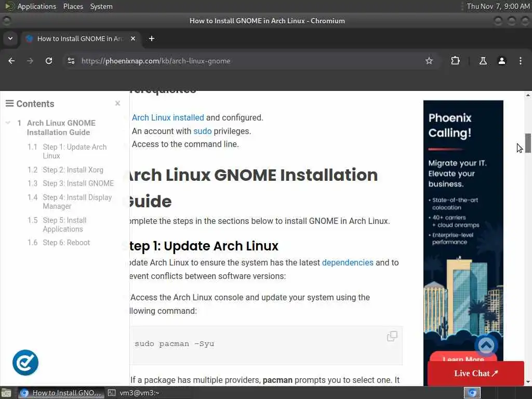This screenshot has height=399, width=532.
Task: Click the Contents hamburger icon
Action: pos(9,103)
